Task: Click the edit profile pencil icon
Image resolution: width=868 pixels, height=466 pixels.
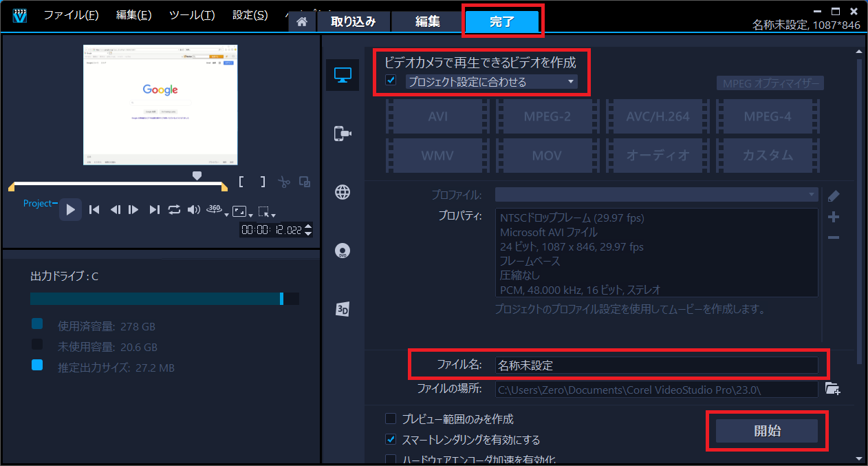Action: (834, 195)
